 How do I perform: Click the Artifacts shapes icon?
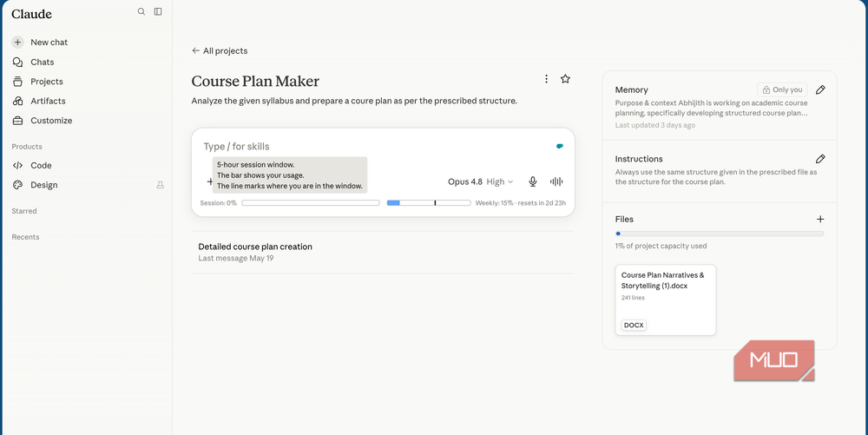17,101
